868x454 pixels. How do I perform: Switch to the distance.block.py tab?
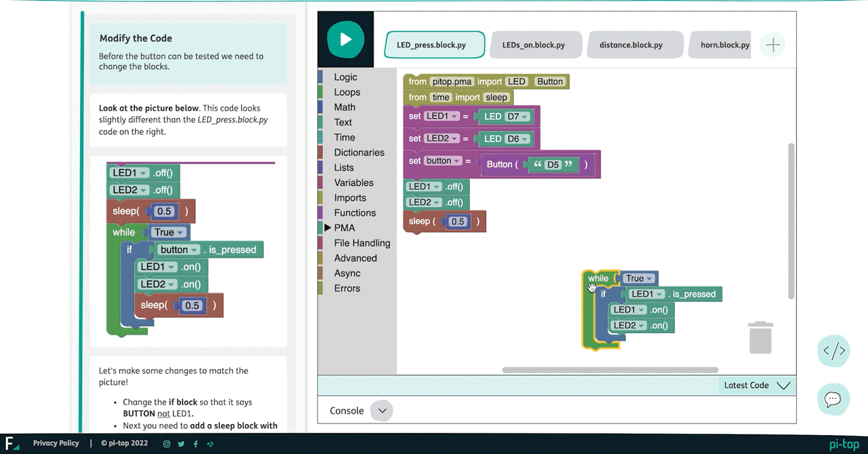click(x=631, y=45)
